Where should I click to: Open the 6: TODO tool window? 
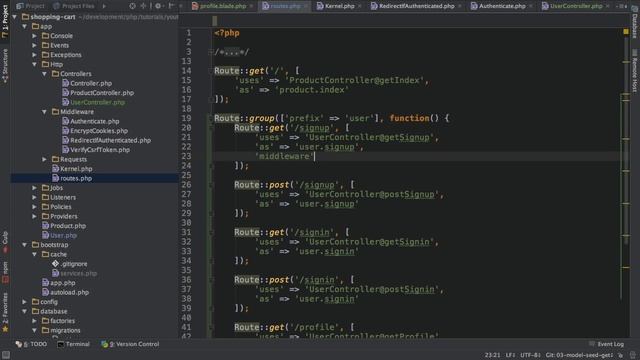pos(31,344)
